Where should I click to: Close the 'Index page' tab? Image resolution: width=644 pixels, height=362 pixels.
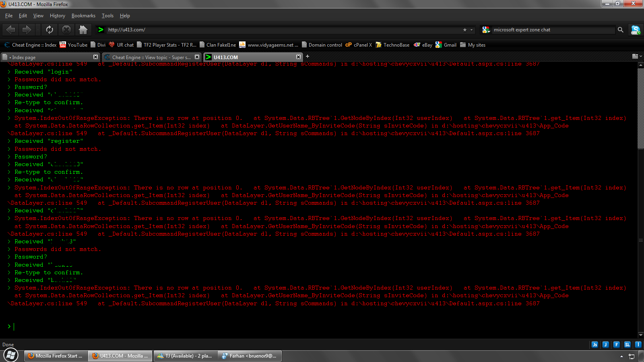95,57
